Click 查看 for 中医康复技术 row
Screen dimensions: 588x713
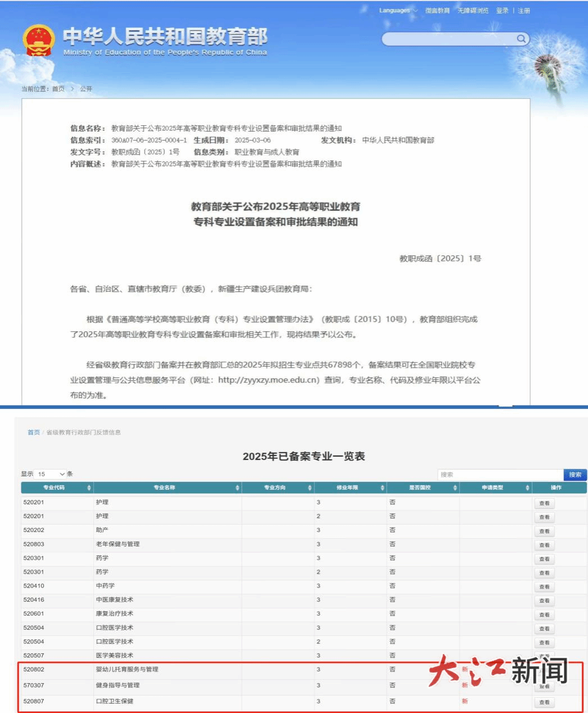tap(544, 601)
